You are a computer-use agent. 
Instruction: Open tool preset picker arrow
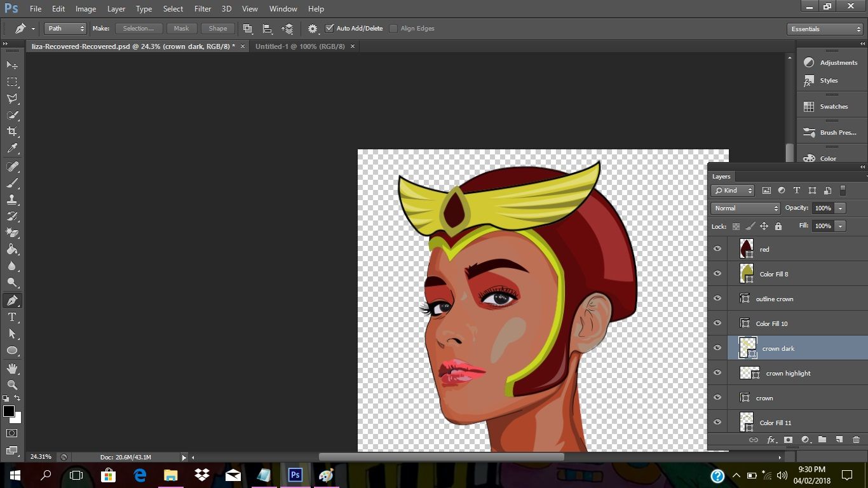click(33, 29)
